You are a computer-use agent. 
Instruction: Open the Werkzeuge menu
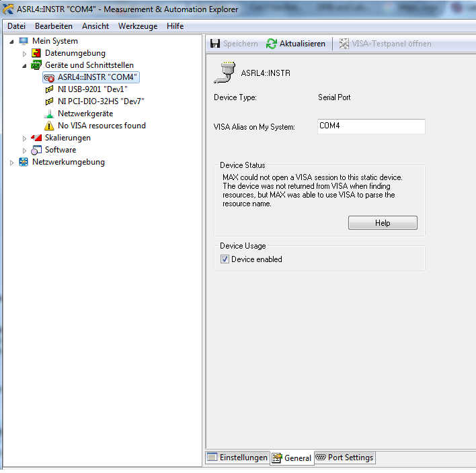click(x=138, y=26)
